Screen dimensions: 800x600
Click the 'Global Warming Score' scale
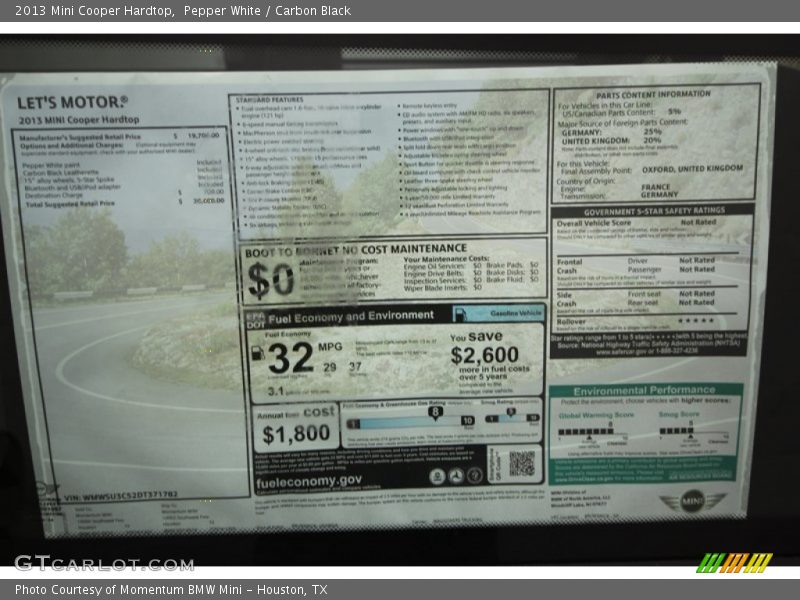pyautogui.click(x=593, y=432)
